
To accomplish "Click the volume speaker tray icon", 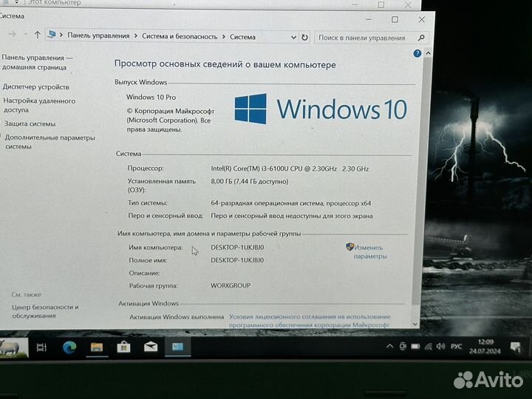I will pyautogui.click(x=440, y=346).
